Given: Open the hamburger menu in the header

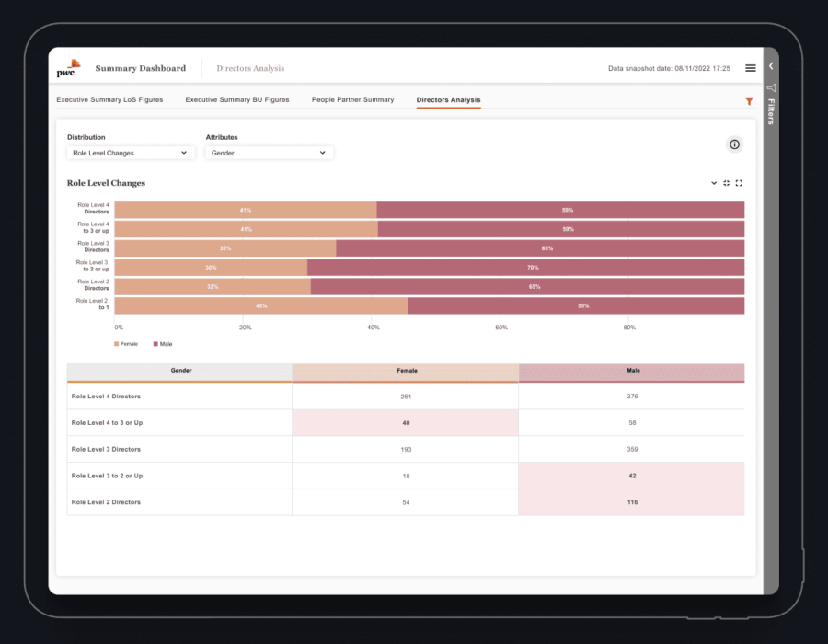Looking at the screenshot, I should (750, 67).
